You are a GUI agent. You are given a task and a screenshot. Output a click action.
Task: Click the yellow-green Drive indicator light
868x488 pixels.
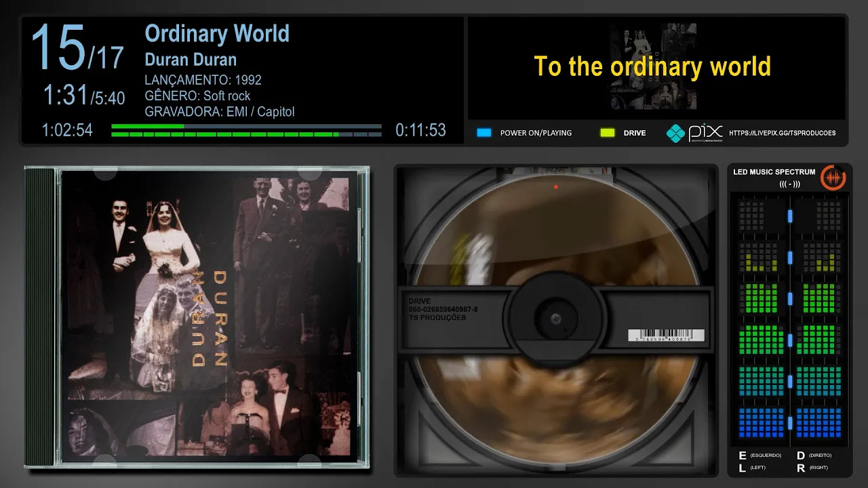coord(608,133)
